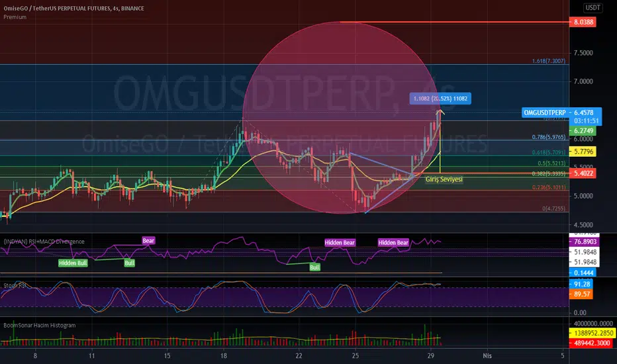
Task: Select the 8.0388 red price label
Action: 583,22
